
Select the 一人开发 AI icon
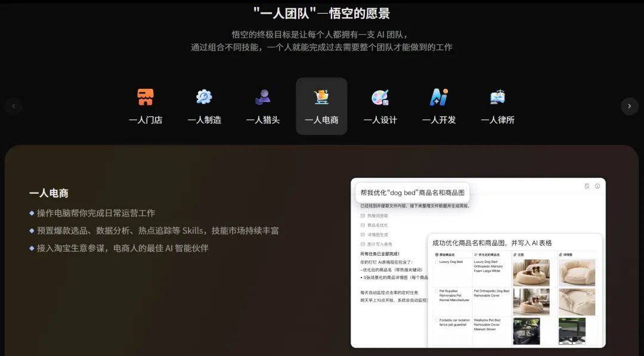point(439,97)
